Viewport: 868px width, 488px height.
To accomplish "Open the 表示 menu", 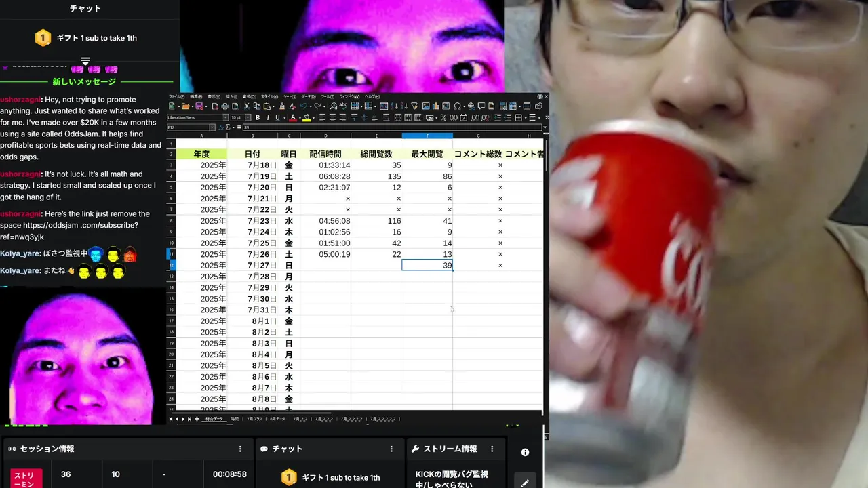I will (214, 97).
